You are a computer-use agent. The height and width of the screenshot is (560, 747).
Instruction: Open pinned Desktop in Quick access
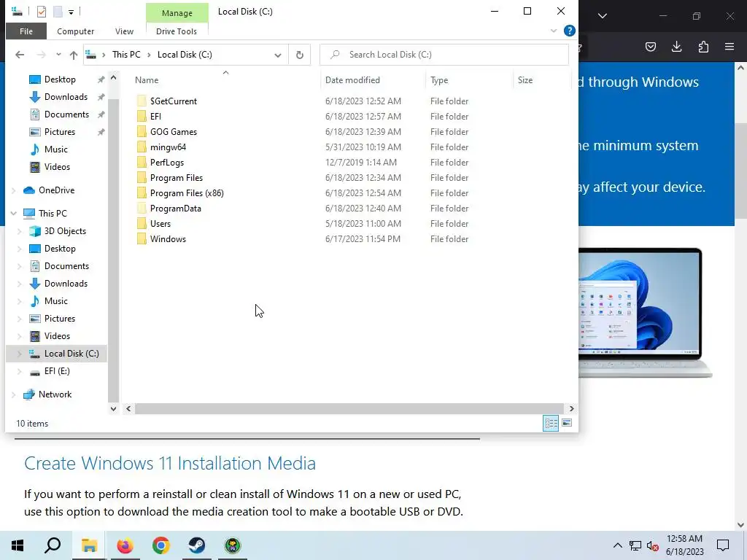(60, 79)
